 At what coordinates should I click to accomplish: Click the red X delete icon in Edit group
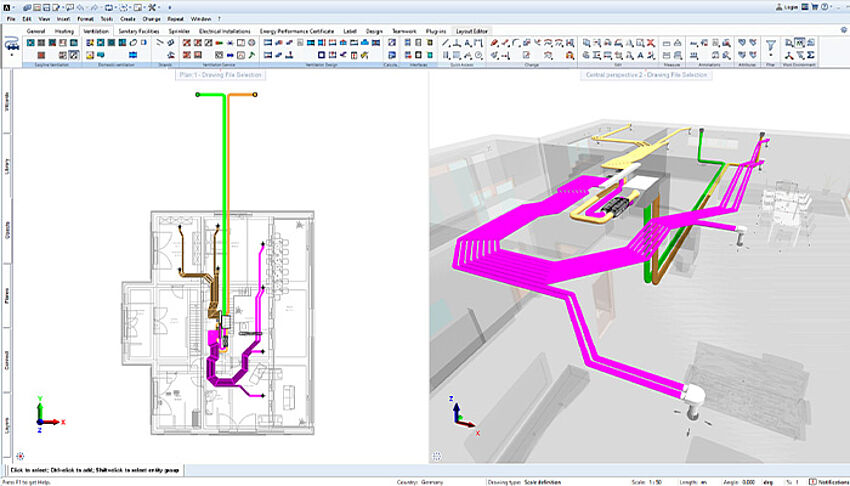pos(651,43)
